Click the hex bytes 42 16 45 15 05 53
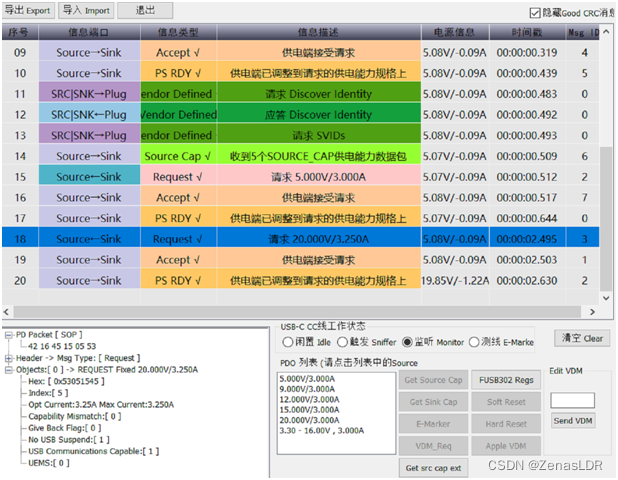Image resolution: width=618 pixels, height=480 pixels. point(62,346)
